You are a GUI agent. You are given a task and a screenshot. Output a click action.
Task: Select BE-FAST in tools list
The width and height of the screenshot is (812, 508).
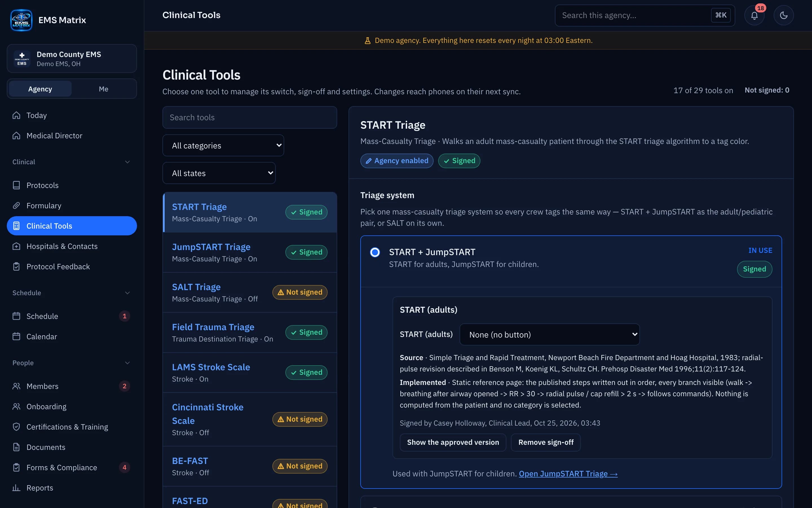coord(250,466)
